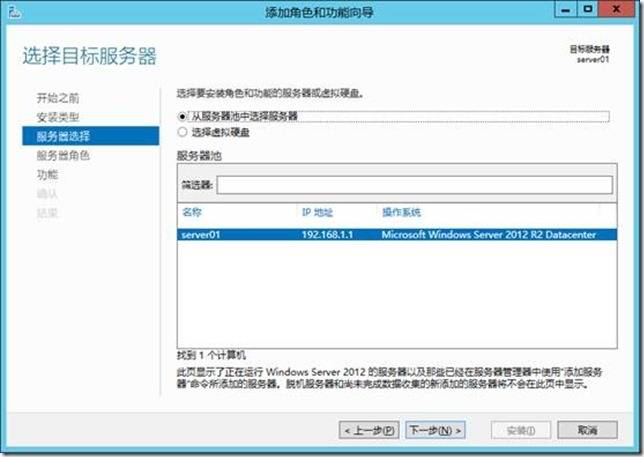The image size is (644, 457).
Task: Select the 服务器选择 step in sidebar
Action: tap(91, 136)
